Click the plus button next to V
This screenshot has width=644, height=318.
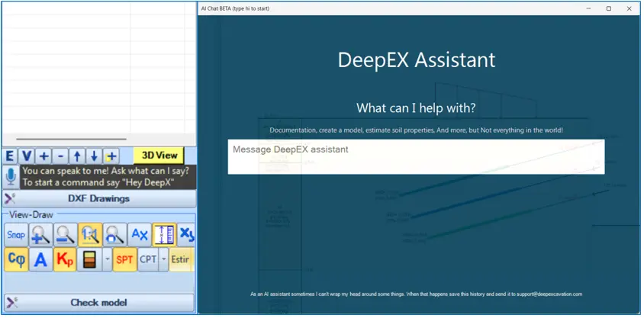coord(43,156)
